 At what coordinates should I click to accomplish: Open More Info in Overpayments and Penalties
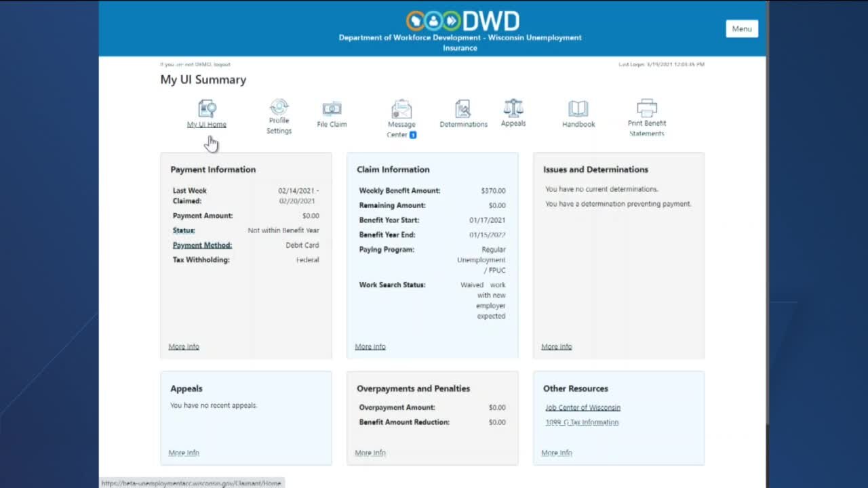pyautogui.click(x=370, y=453)
